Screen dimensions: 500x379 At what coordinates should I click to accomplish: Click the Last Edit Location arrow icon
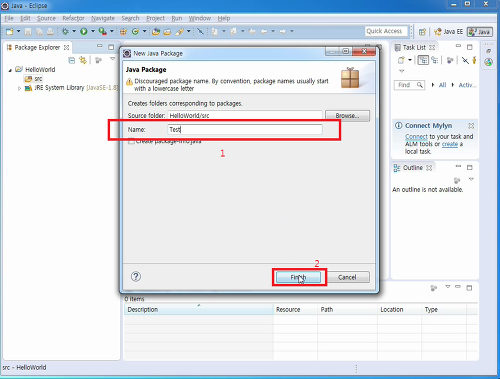tap(252, 31)
